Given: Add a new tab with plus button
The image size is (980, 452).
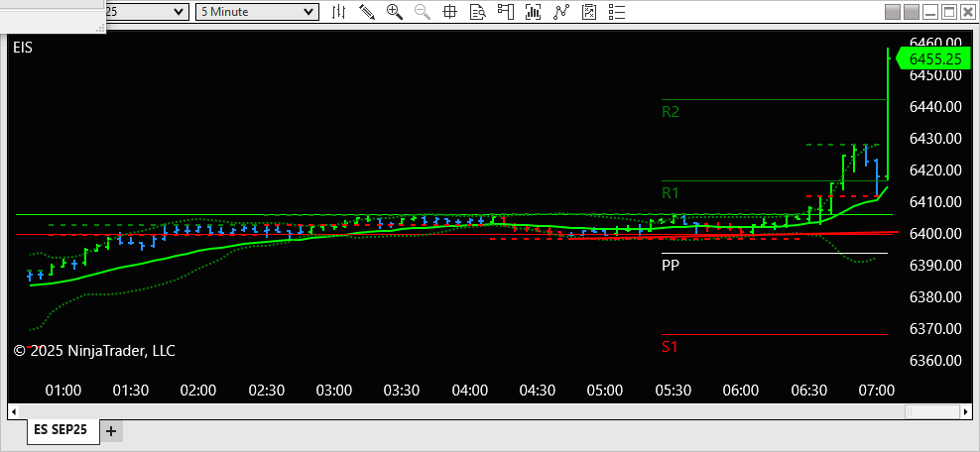Looking at the screenshot, I should [x=111, y=431].
